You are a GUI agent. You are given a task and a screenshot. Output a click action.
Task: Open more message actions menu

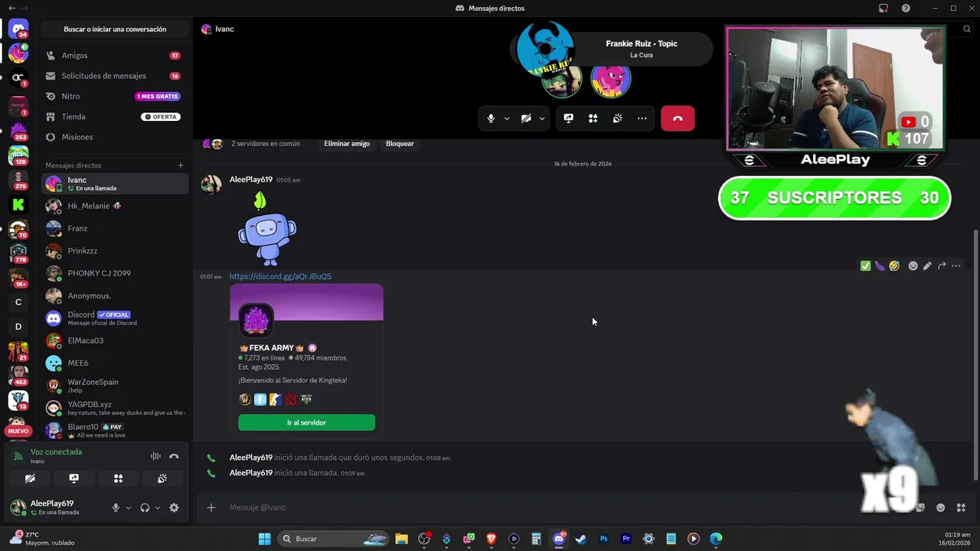pos(956,266)
